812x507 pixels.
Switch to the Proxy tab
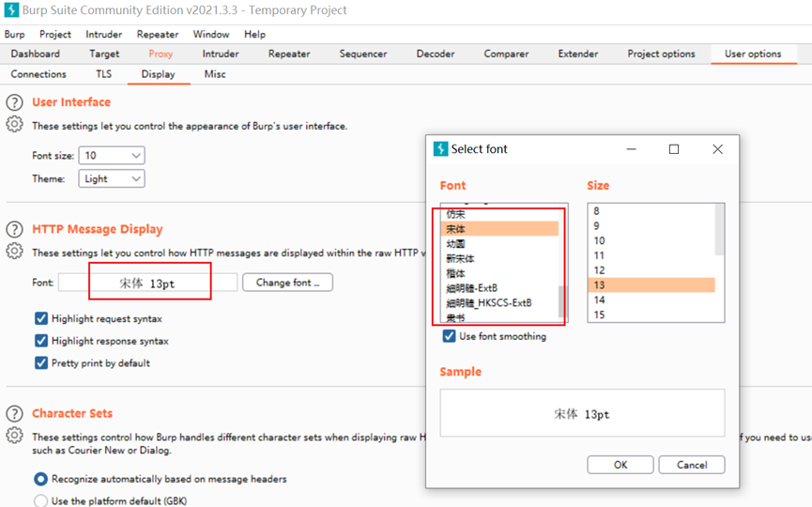point(161,54)
